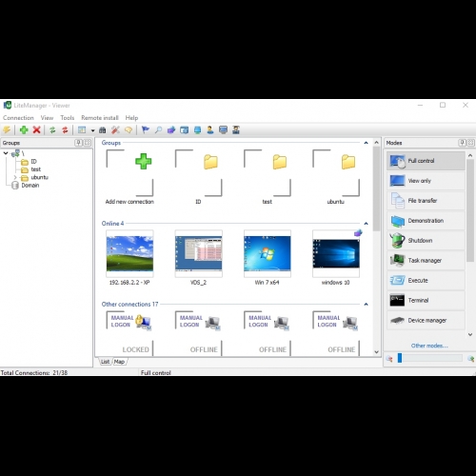Select the Shutdown mode icon
This screenshot has height=476, width=476.
tap(397, 240)
